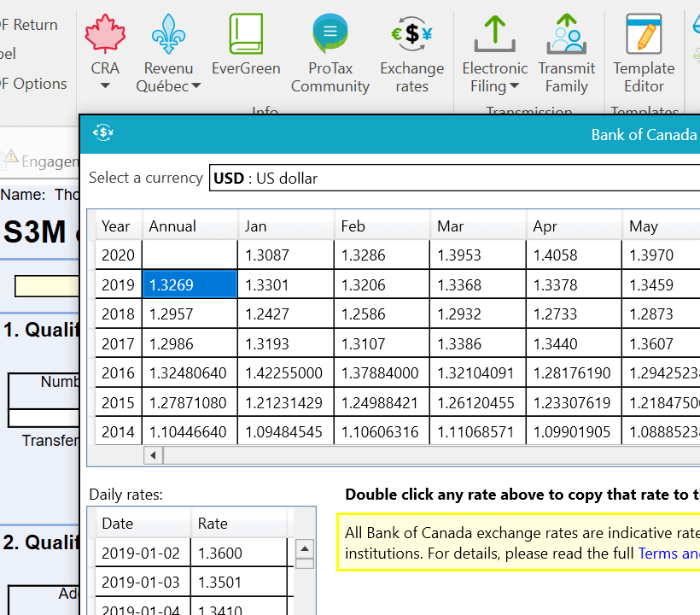Image resolution: width=700 pixels, height=615 pixels.
Task: Click the Mar column header
Action: tap(478, 226)
